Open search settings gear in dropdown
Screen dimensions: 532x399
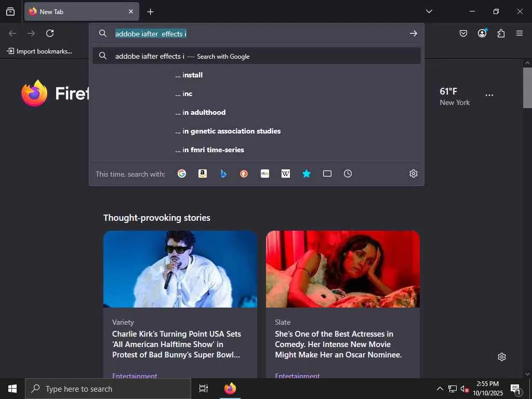(413, 174)
